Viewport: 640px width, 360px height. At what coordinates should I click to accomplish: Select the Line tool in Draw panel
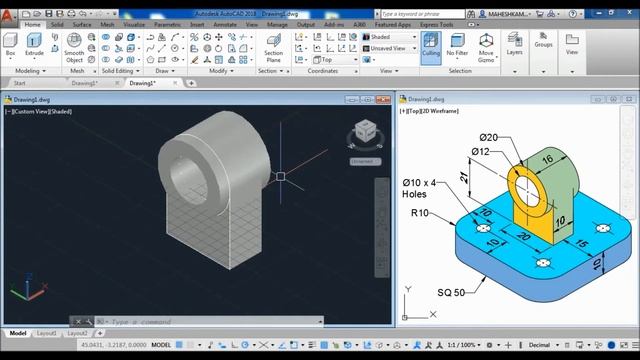coord(162,49)
